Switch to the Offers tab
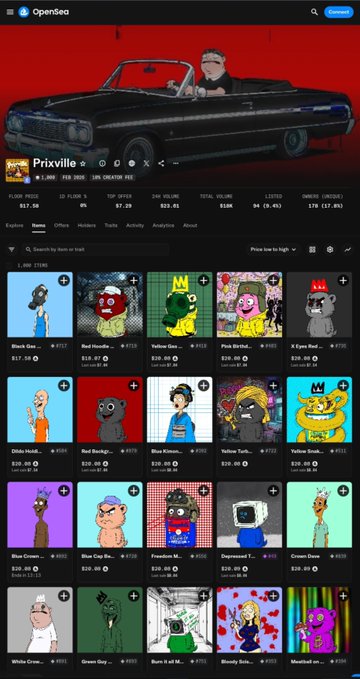Viewport: 360px width, 679px height. click(x=62, y=225)
